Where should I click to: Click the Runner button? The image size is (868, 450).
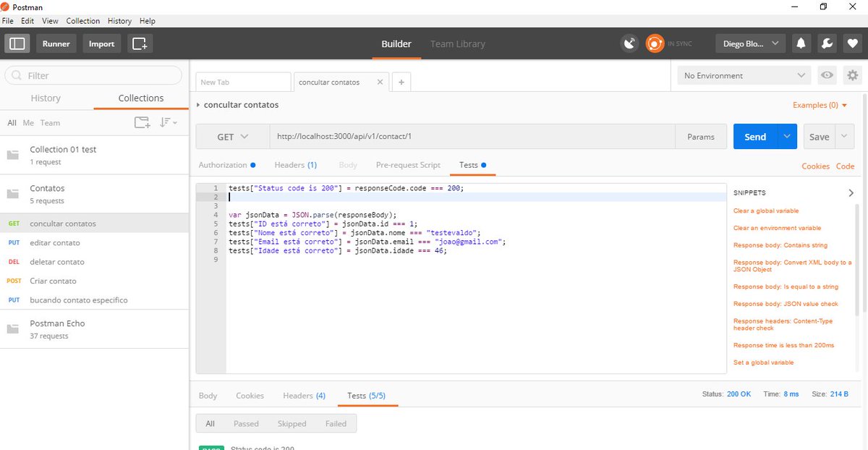pos(56,43)
